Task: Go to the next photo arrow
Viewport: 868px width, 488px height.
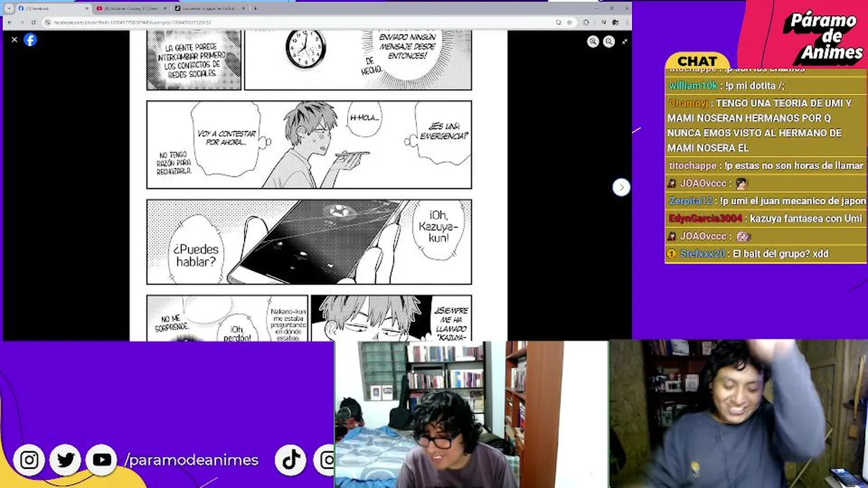Action: tap(621, 187)
